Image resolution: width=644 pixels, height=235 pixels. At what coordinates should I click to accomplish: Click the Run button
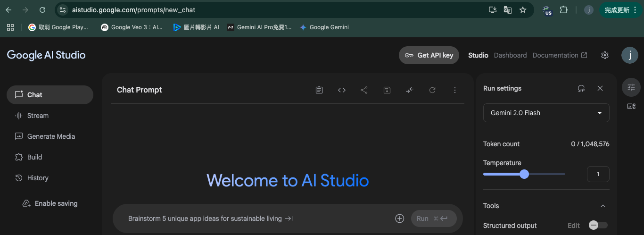(434, 218)
